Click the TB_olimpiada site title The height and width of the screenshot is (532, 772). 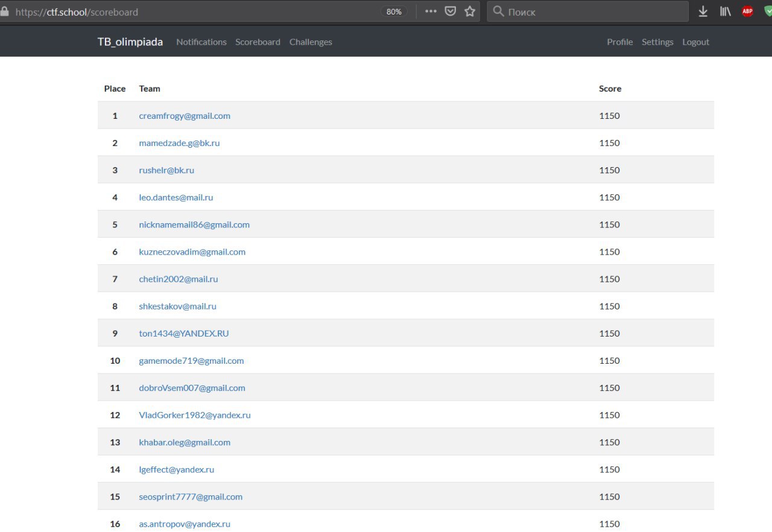click(x=130, y=42)
